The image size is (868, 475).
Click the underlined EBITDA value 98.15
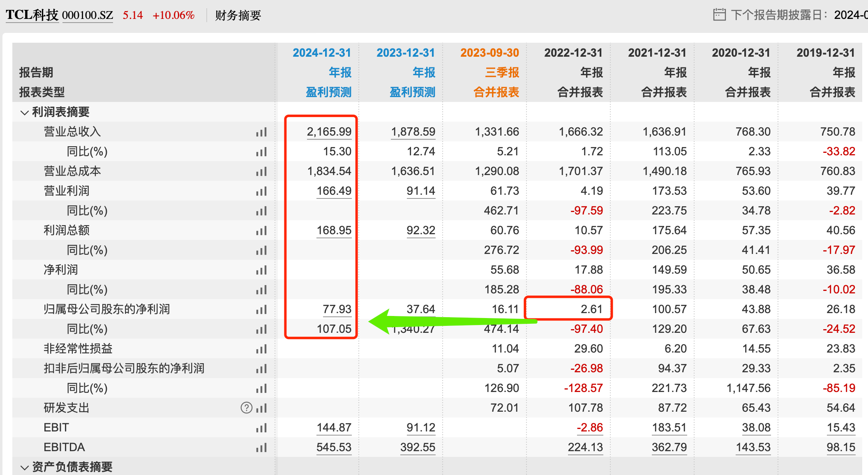pyautogui.click(x=841, y=447)
